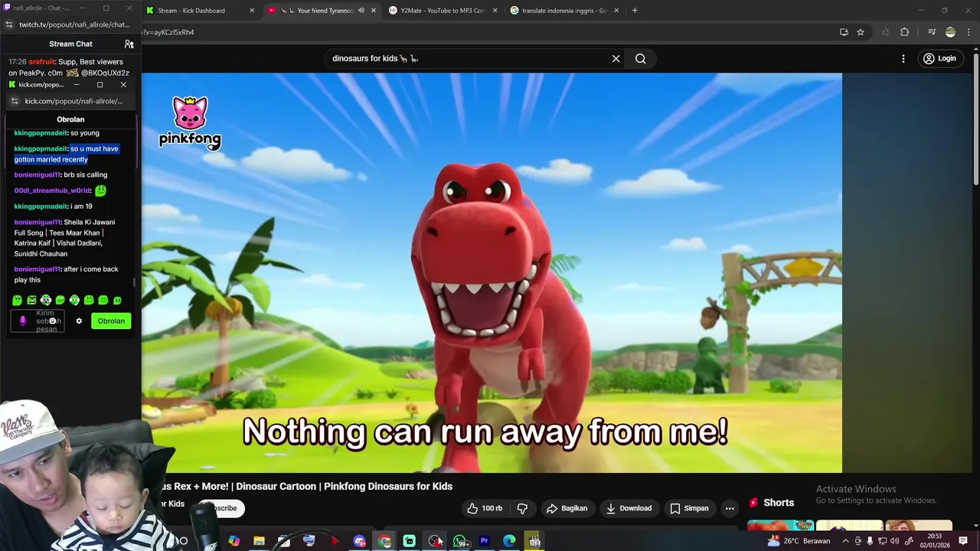Image resolution: width=980 pixels, height=551 pixels.
Task: Click the Download button below video
Action: pyautogui.click(x=629, y=508)
